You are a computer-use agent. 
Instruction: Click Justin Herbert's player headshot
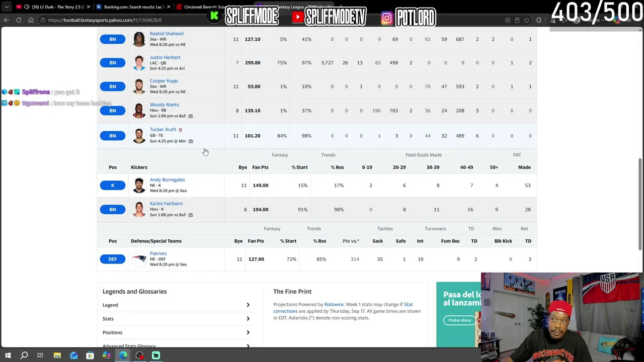[x=139, y=63]
